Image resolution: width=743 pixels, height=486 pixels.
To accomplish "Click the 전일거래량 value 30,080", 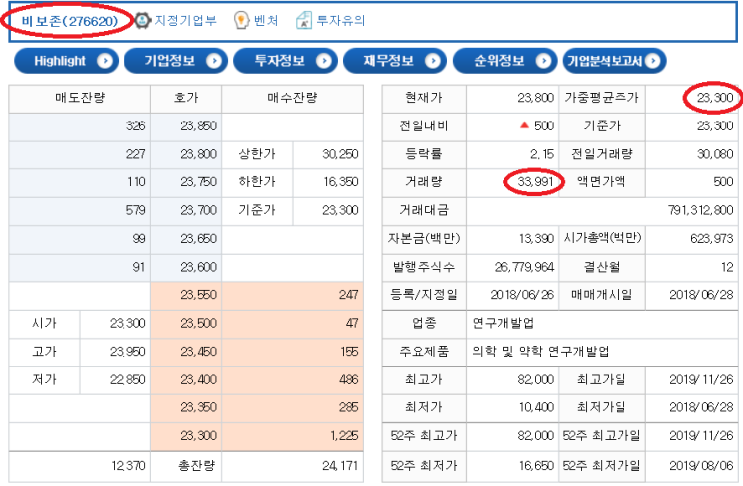I will (x=715, y=154).
